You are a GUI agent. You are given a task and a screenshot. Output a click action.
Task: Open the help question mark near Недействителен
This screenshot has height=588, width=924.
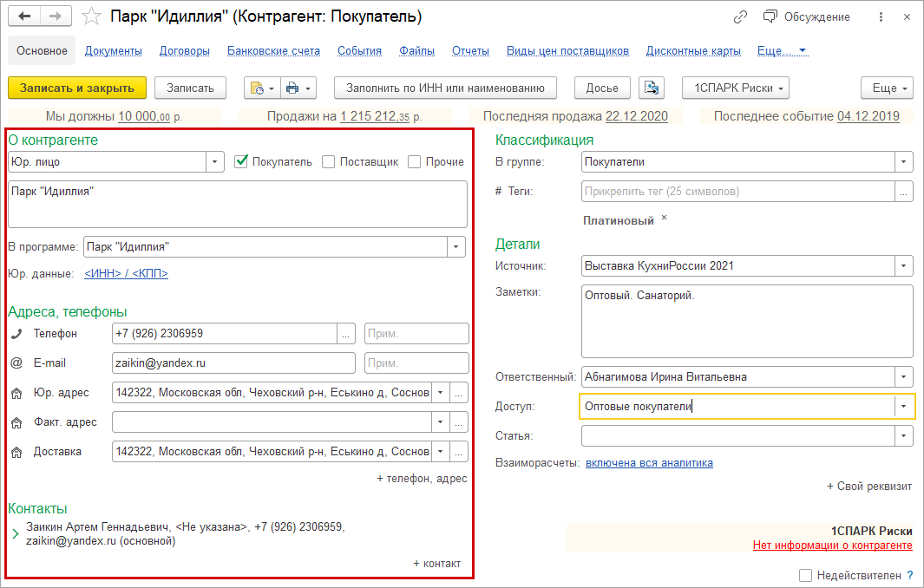pyautogui.click(x=910, y=575)
